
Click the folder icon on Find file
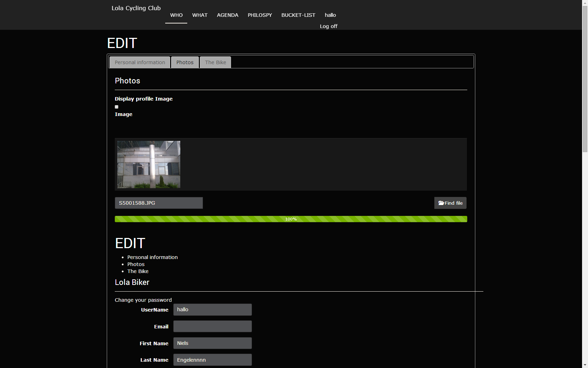441,203
